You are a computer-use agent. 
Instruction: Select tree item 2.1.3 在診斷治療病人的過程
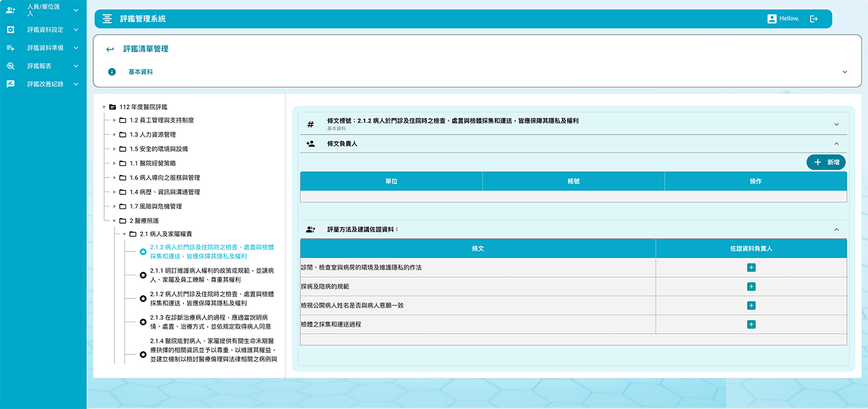210,322
